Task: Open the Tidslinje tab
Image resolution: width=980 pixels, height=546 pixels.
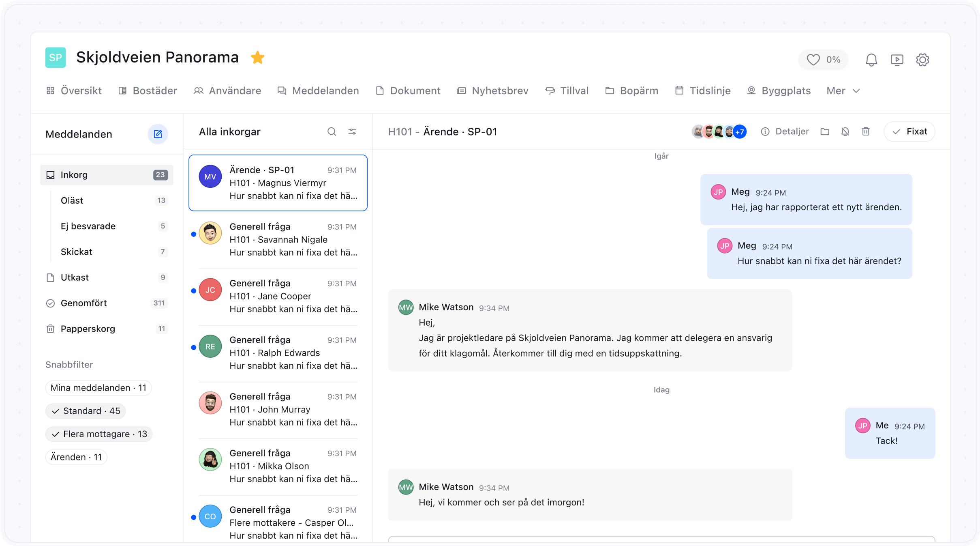Action: click(x=703, y=91)
